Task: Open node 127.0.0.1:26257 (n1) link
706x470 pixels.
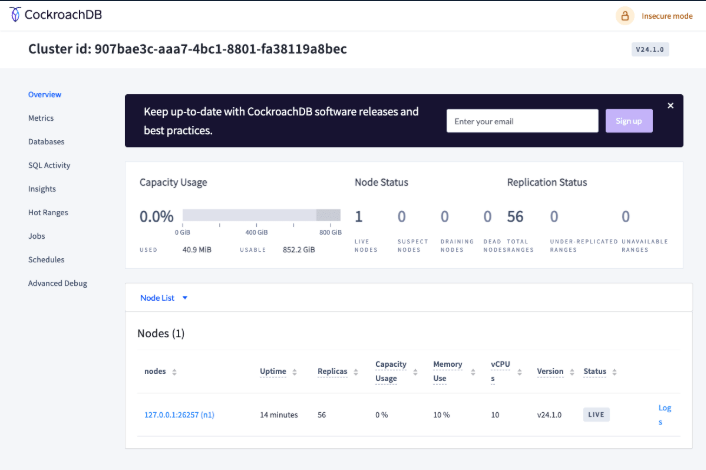Action: tap(179, 415)
